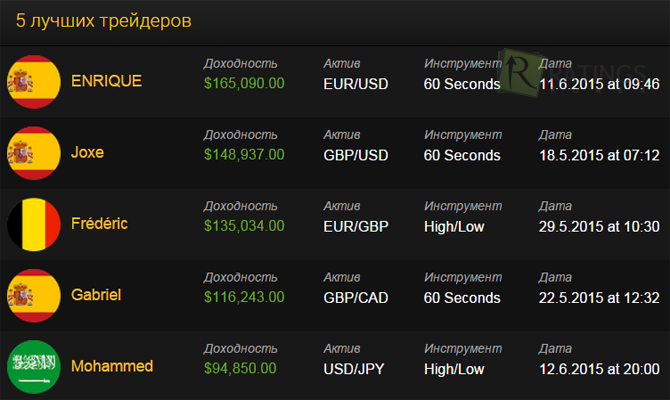Image resolution: width=670 pixels, height=400 pixels.
Task: Click Gabriel's Spanish flag icon
Action: [34, 296]
